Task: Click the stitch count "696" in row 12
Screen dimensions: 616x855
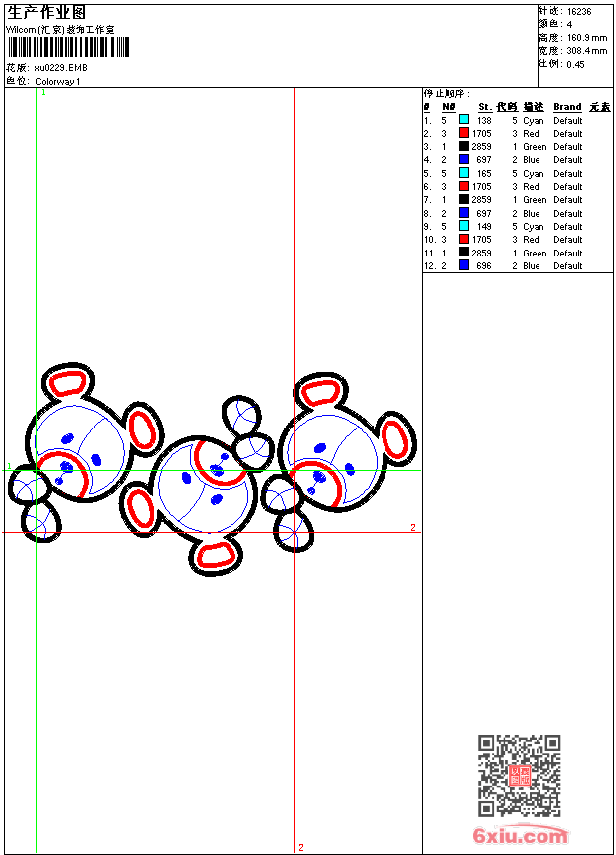Action: click(x=484, y=266)
